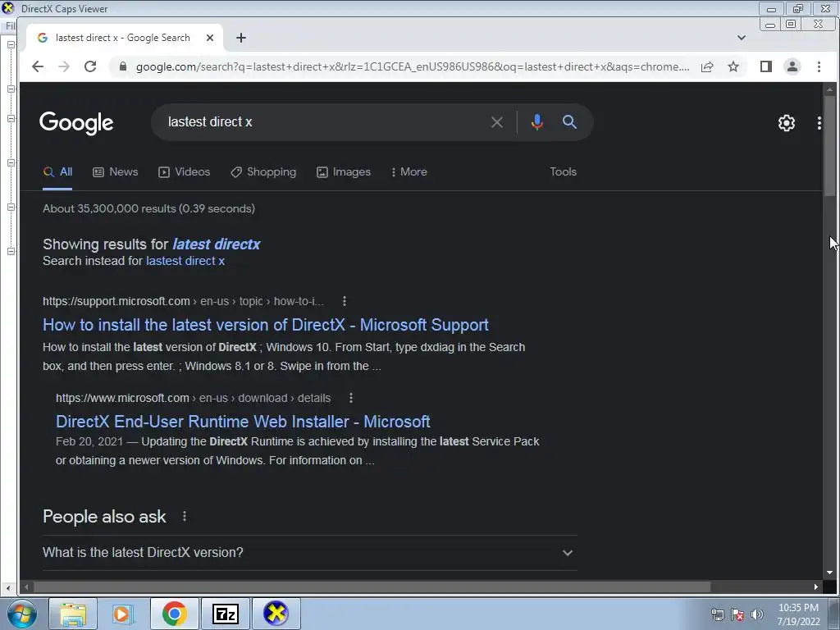The height and width of the screenshot is (630, 840).
Task: Open the File menu in DirectX Caps Viewer
Action: point(10,25)
